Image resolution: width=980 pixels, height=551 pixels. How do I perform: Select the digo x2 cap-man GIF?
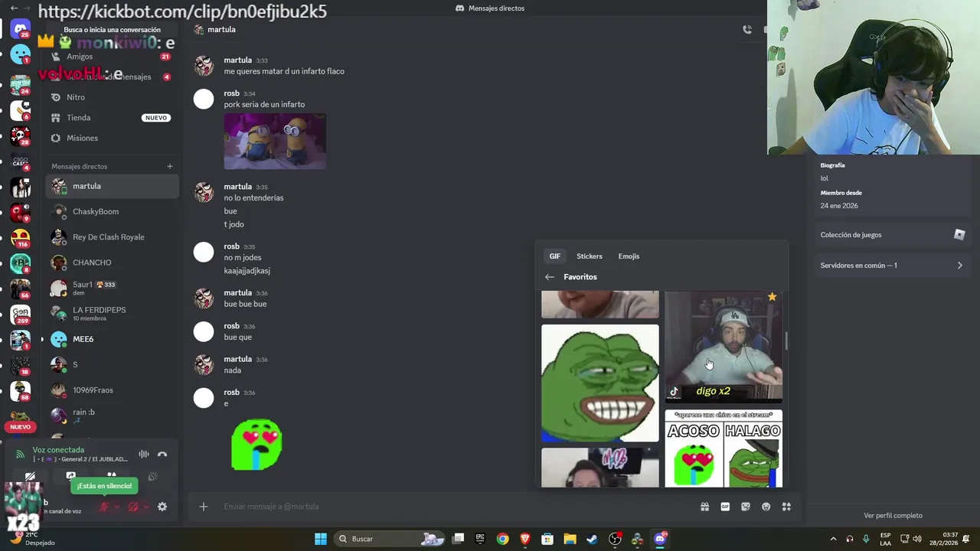tap(724, 347)
